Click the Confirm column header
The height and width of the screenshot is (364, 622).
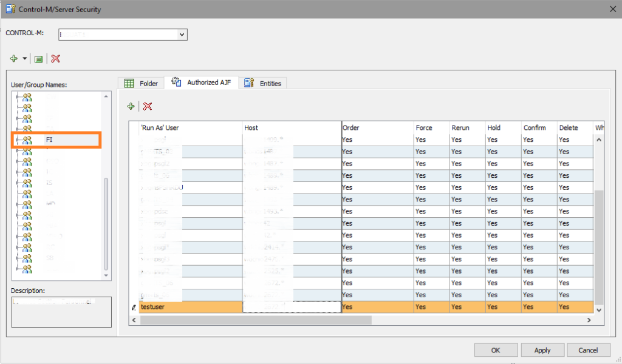(x=539, y=128)
